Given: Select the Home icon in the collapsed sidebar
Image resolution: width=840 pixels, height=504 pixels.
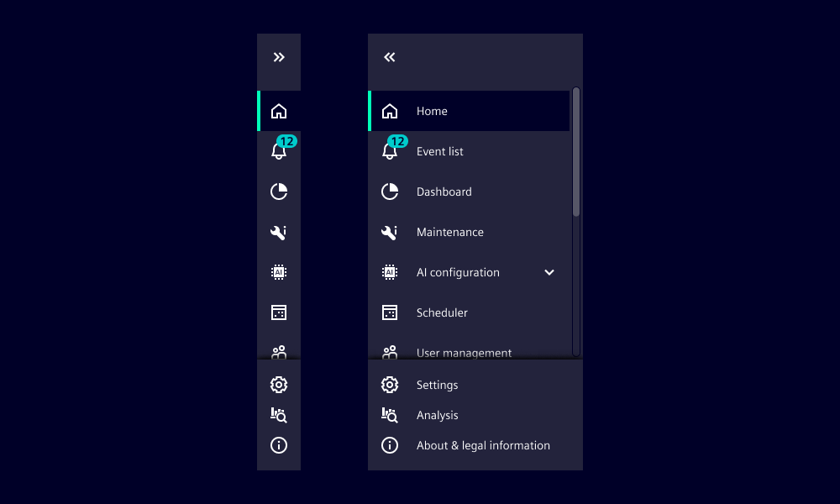Looking at the screenshot, I should [x=279, y=110].
